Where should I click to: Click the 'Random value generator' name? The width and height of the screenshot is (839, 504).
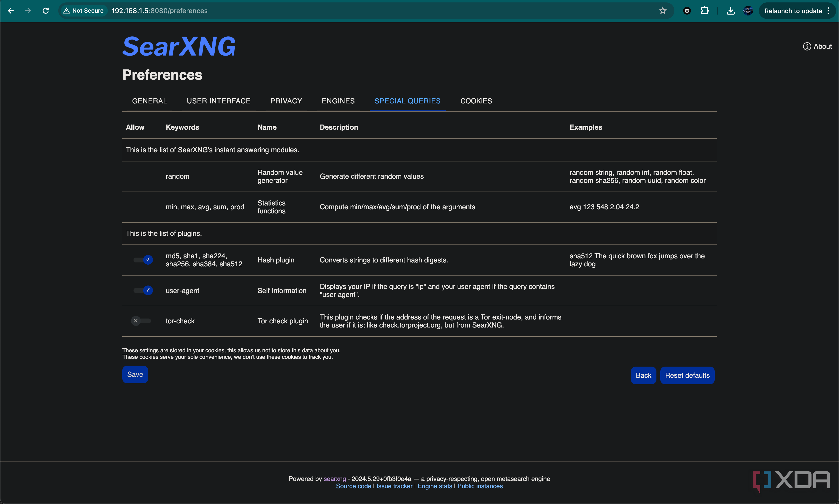pos(280,176)
